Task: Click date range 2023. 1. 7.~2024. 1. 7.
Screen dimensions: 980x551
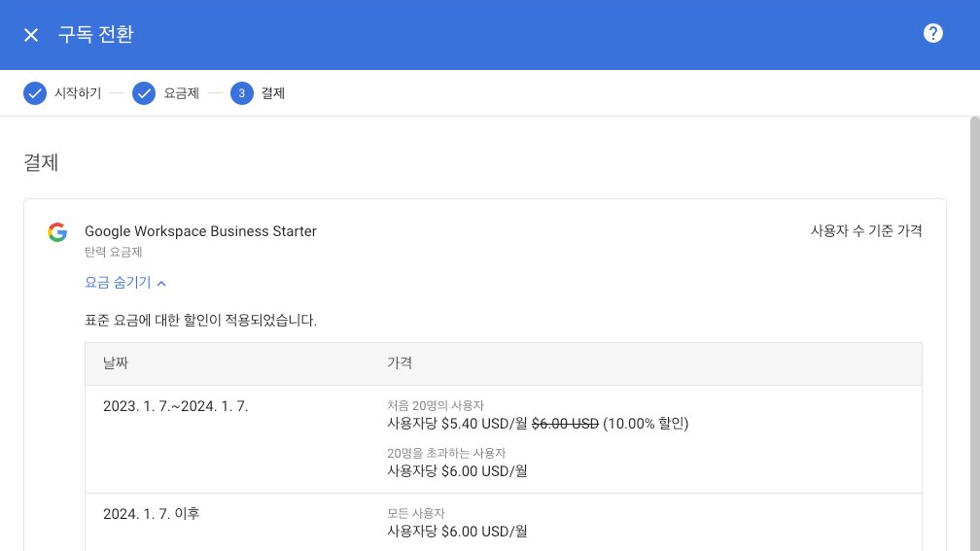Action: coord(176,406)
